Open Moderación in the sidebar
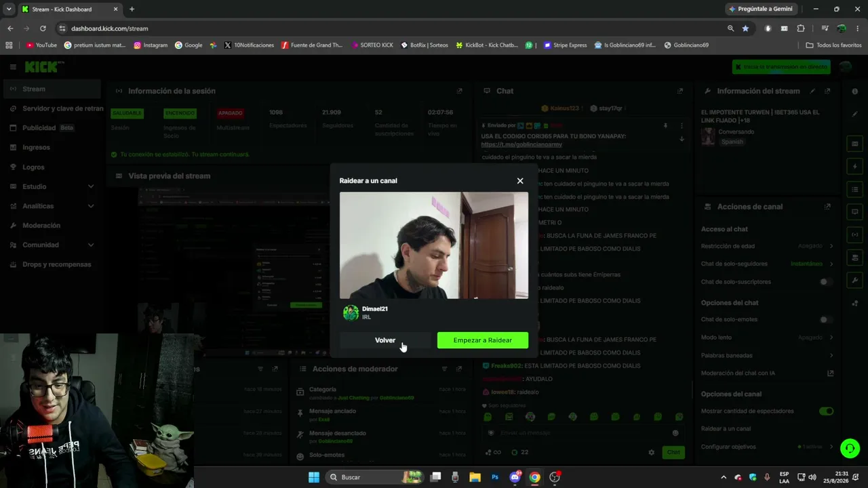This screenshot has width=868, height=488. click(51, 225)
